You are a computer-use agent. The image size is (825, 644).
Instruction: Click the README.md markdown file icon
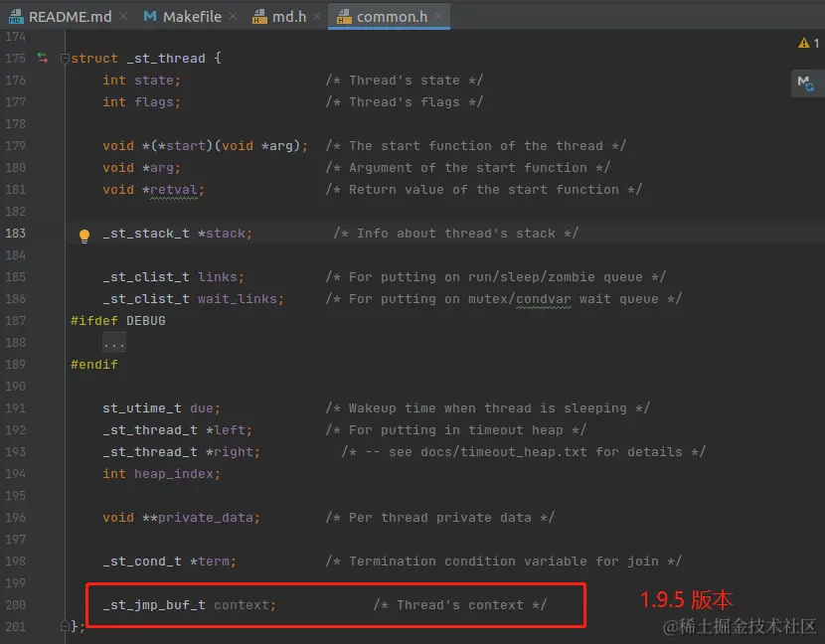[16, 17]
